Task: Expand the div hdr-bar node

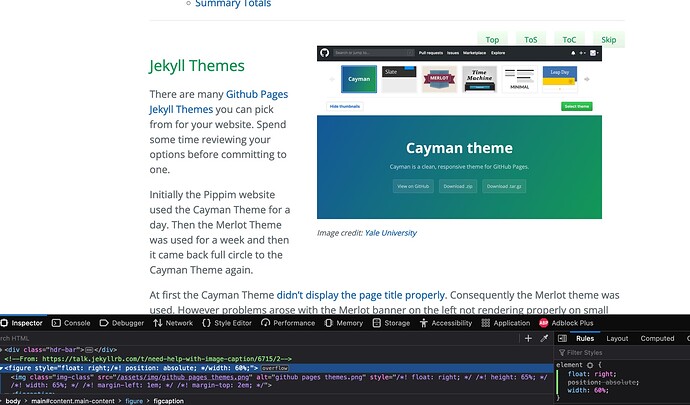Action: click(x=1, y=350)
